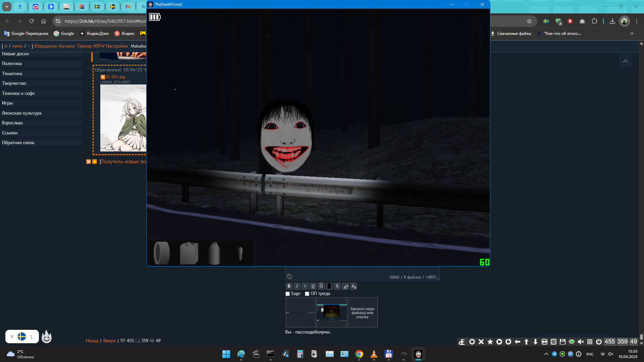This screenshot has height=362, width=644.
Task: Apply spoiler black-box formatting button
Action: [329, 286]
